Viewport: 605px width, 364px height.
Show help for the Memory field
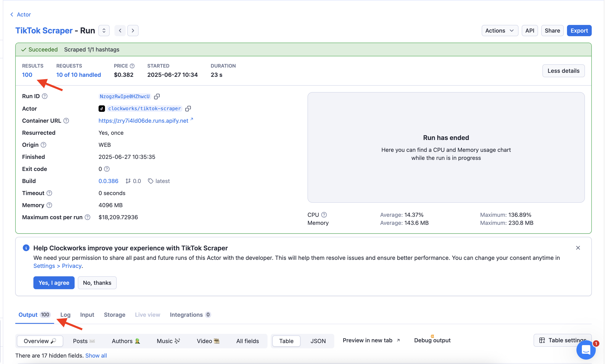point(49,205)
